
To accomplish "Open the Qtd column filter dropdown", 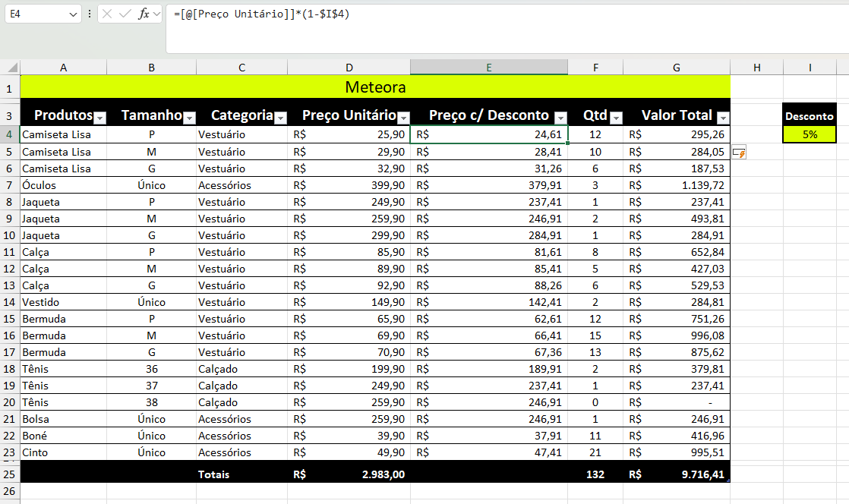I will [616, 118].
